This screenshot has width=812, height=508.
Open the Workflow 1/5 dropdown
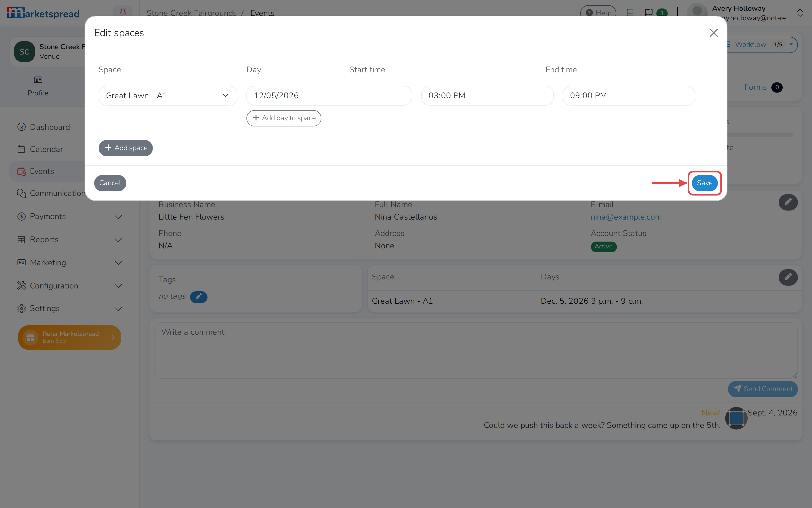tap(762, 45)
